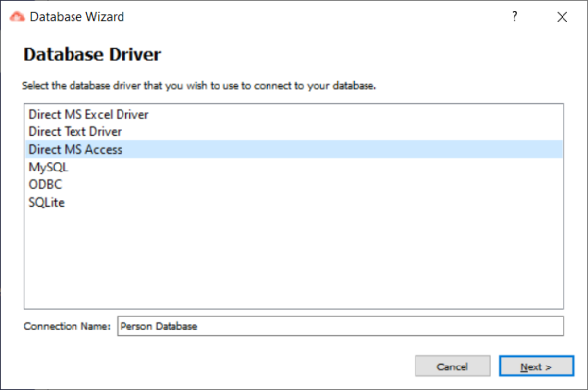Click the driver selection instruction text
Image resolution: width=588 pixels, height=390 pixels.
coord(199,86)
